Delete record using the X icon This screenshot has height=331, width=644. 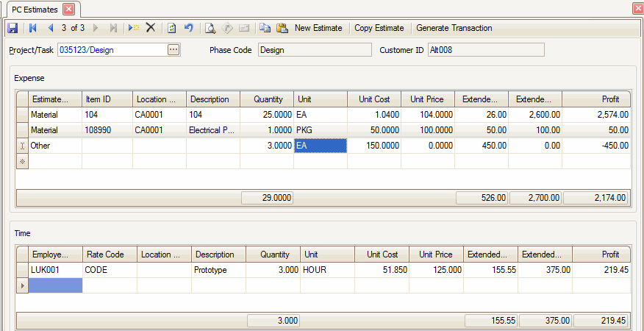click(x=151, y=28)
